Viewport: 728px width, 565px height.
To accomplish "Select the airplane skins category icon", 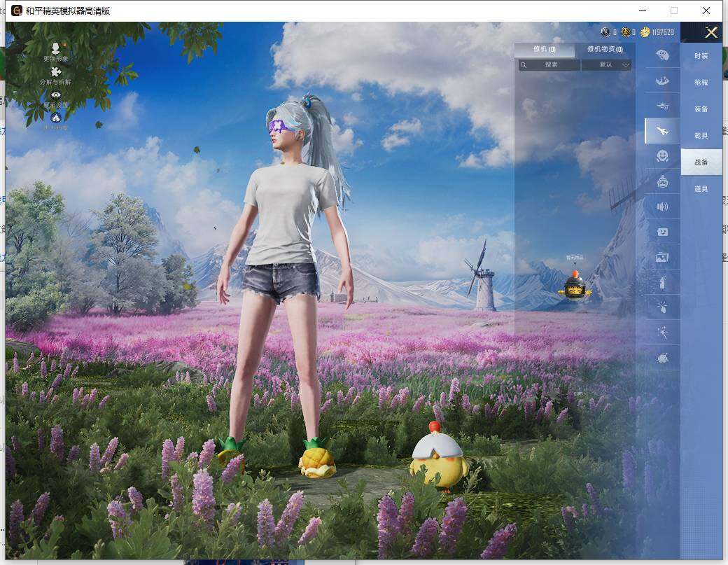I will 662,131.
